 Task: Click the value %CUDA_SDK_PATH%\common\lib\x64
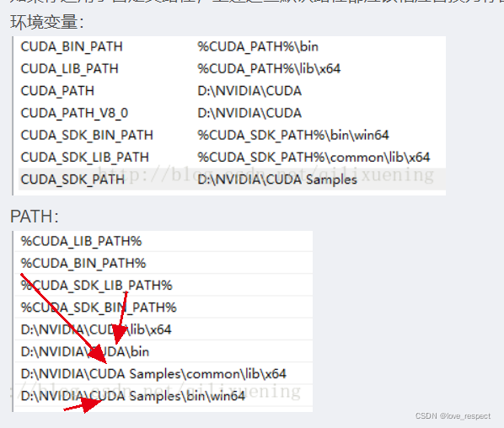point(314,158)
